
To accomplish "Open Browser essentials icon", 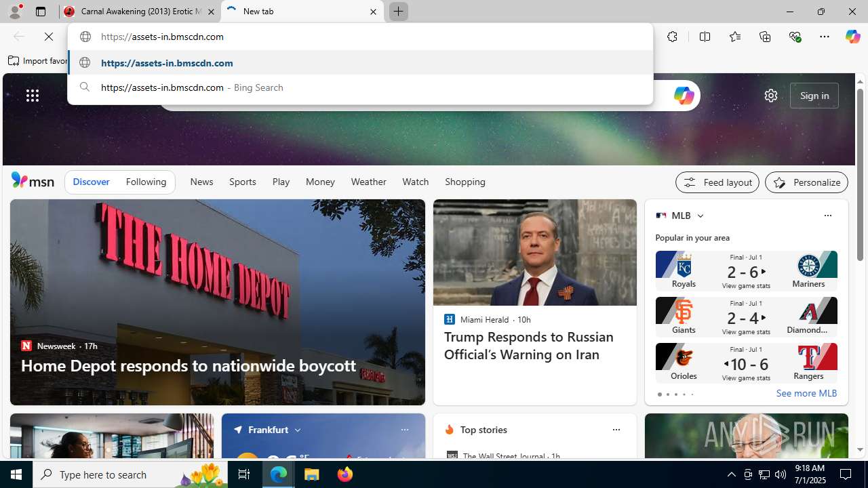I will [x=795, y=37].
